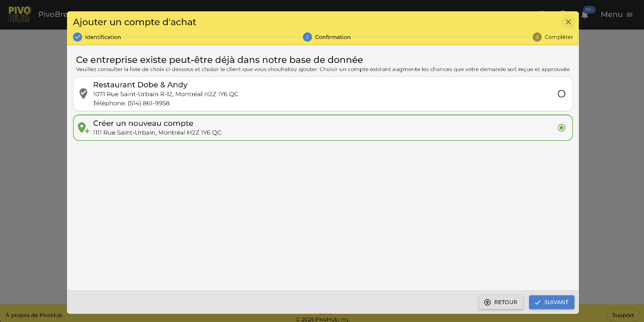The width and height of the screenshot is (644, 322).
Task: Click the Identification step checkmark icon
Action: click(x=77, y=37)
